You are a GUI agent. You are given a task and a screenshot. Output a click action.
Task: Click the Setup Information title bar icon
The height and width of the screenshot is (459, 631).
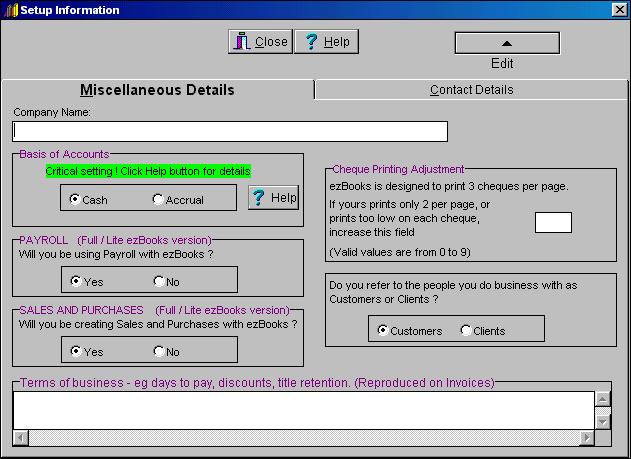click(11, 10)
